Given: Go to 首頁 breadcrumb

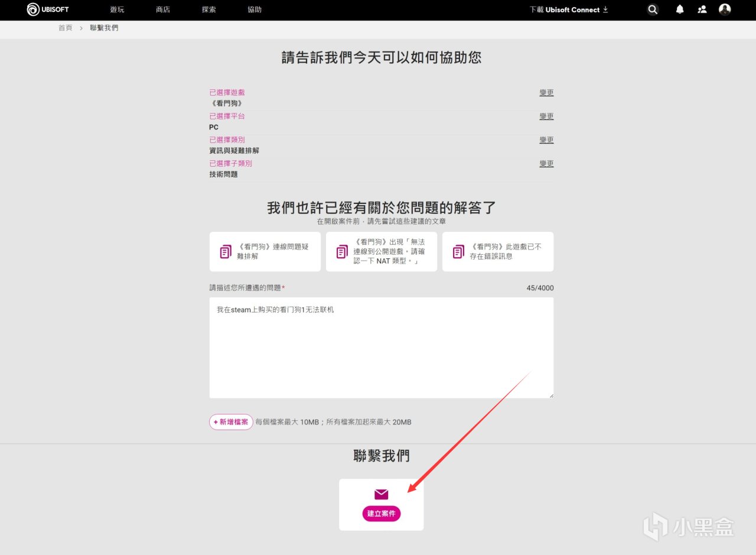Looking at the screenshot, I should (66, 28).
